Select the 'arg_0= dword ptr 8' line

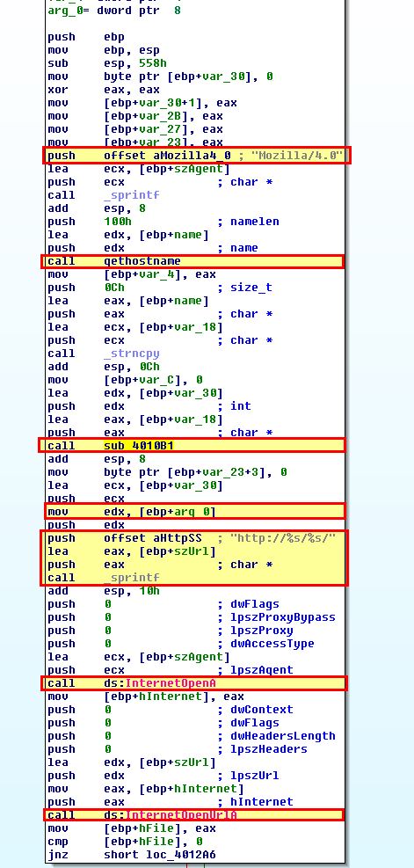tap(114, 11)
